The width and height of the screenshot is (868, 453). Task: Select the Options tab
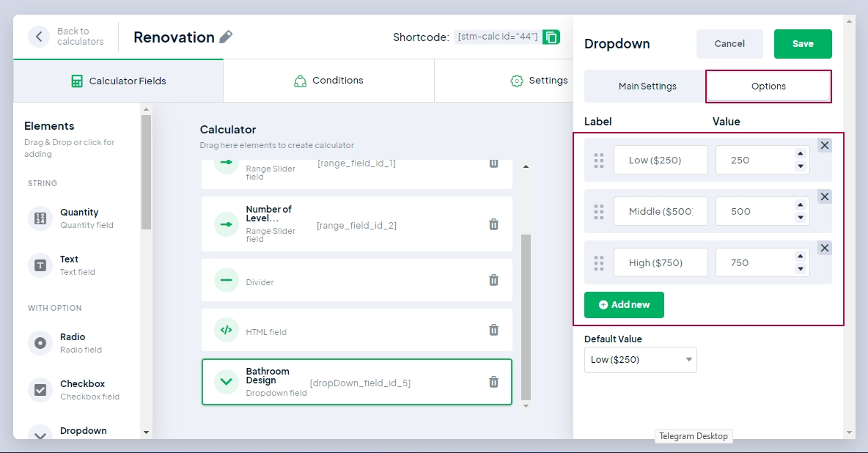(768, 86)
